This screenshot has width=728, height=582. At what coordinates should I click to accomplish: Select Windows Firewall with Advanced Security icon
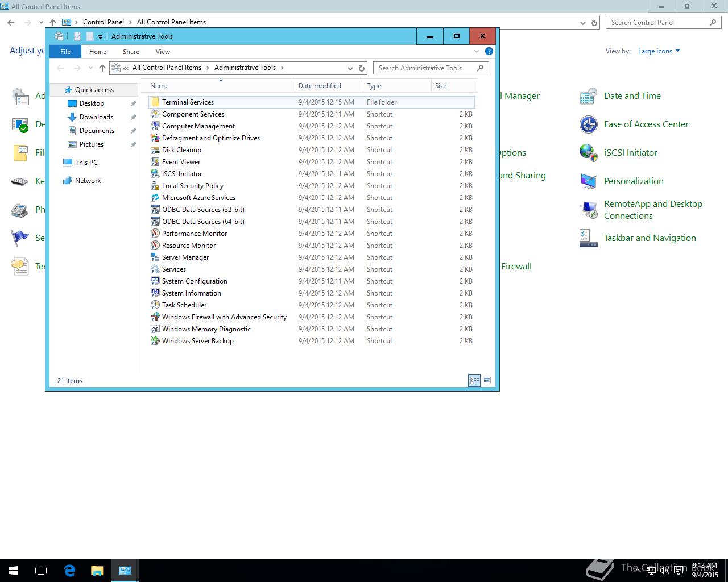pyautogui.click(x=155, y=317)
